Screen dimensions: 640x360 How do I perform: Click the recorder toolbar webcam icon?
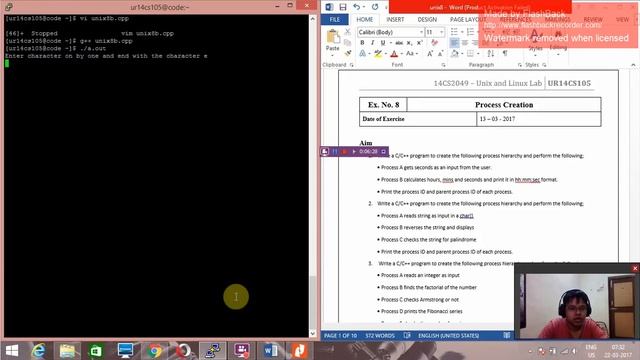(x=325, y=151)
